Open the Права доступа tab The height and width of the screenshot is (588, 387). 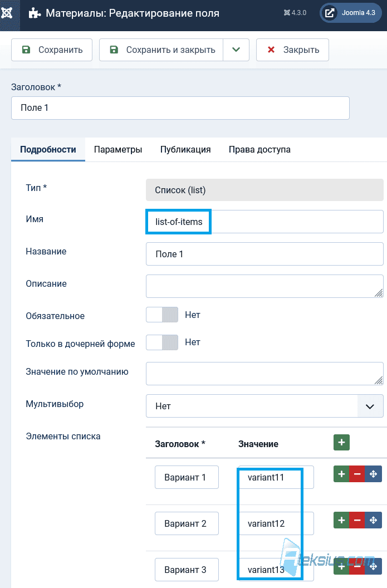(259, 150)
